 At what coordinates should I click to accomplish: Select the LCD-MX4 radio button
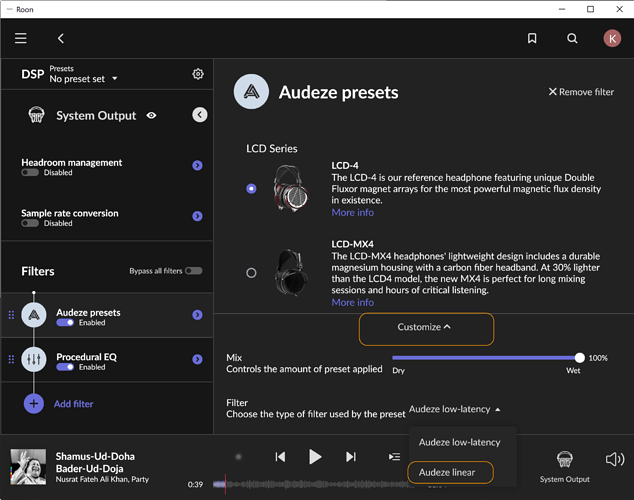coord(251,273)
